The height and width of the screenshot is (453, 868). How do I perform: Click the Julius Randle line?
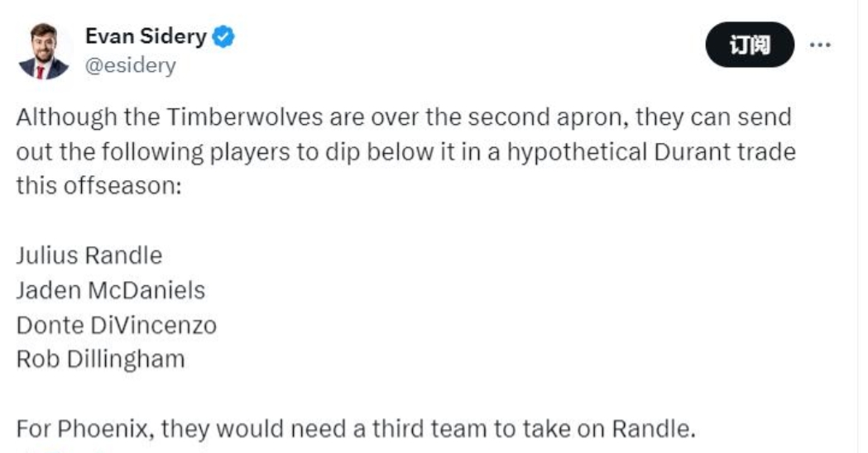89,255
